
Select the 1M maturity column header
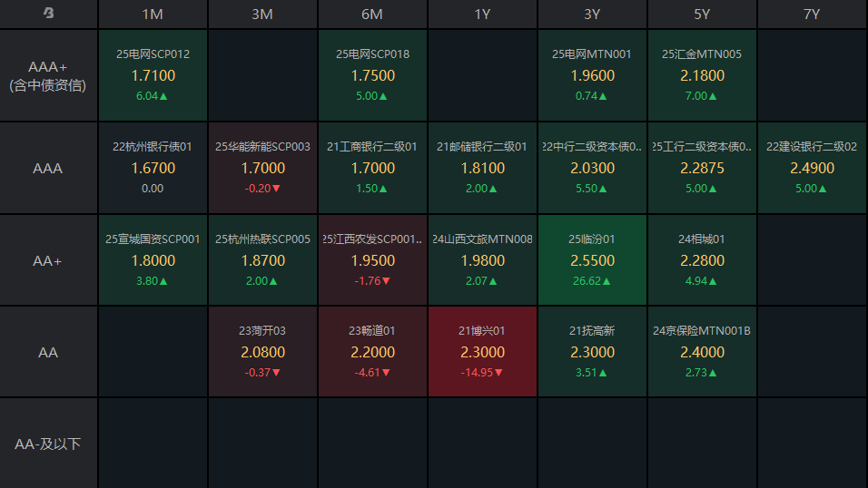click(x=153, y=14)
